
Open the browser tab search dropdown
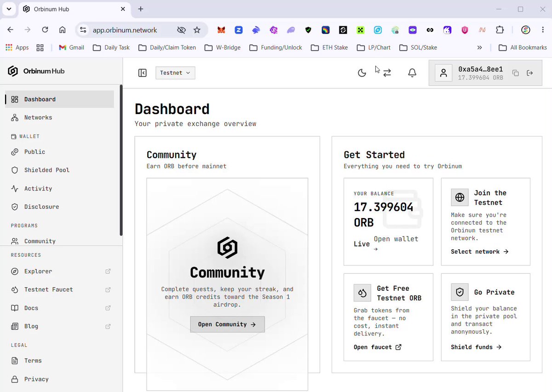(x=9, y=9)
